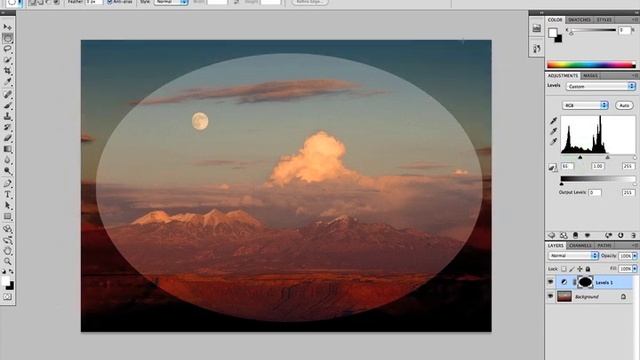The image size is (640, 360).
Task: Hide the Levels 1 layer
Action: 551,282
